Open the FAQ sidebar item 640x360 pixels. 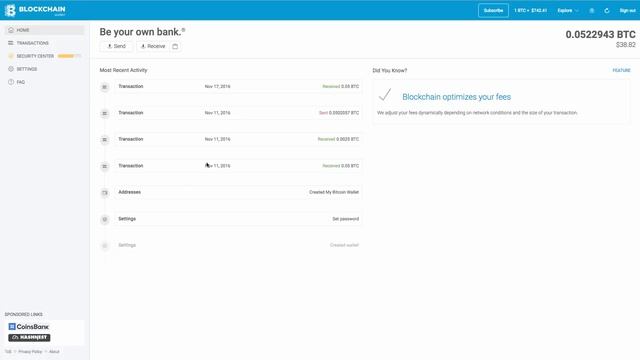click(x=44, y=82)
